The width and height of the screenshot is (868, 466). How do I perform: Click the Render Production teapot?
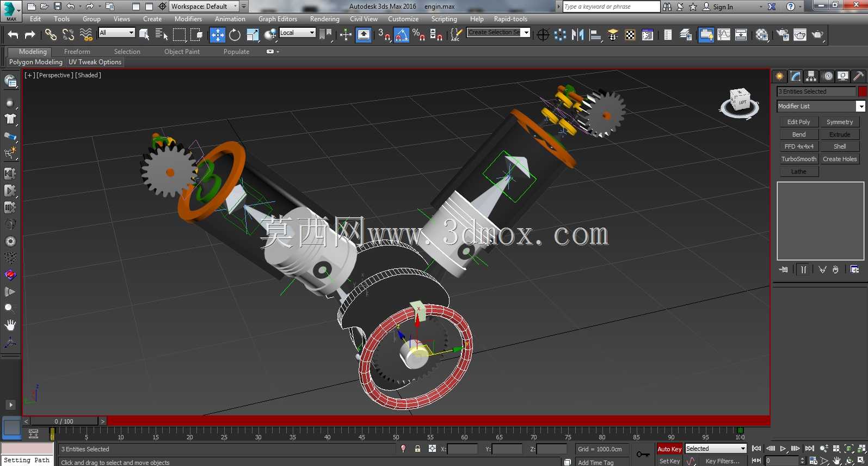(817, 35)
